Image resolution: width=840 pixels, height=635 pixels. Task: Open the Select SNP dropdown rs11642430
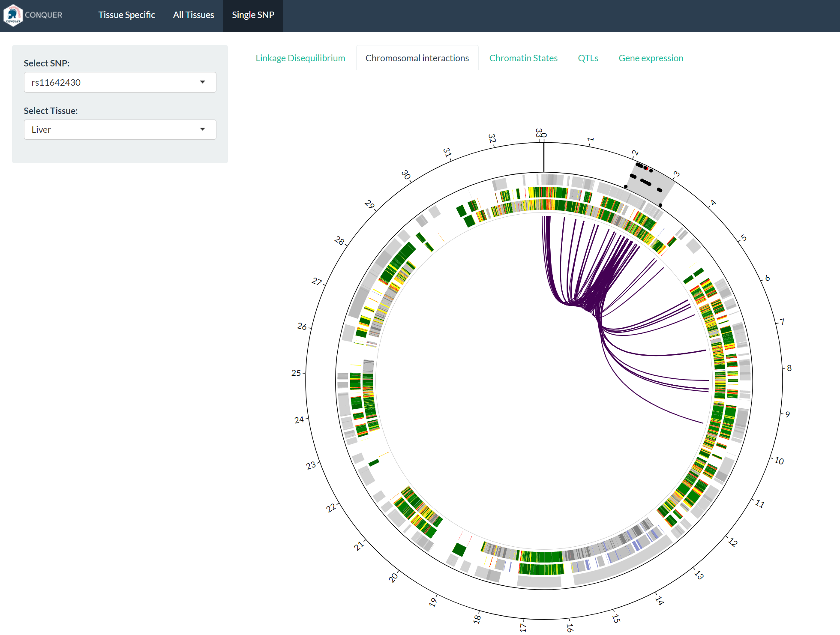(x=120, y=82)
